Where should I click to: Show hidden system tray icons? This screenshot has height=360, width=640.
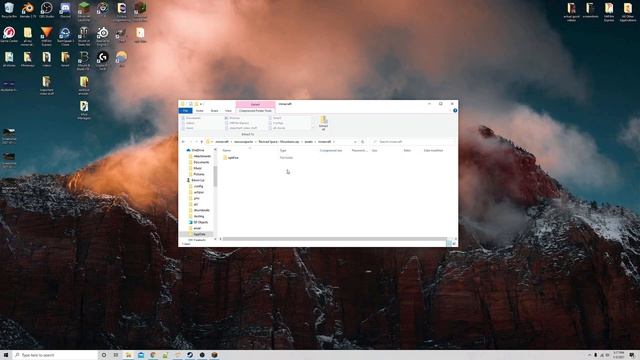589,355
